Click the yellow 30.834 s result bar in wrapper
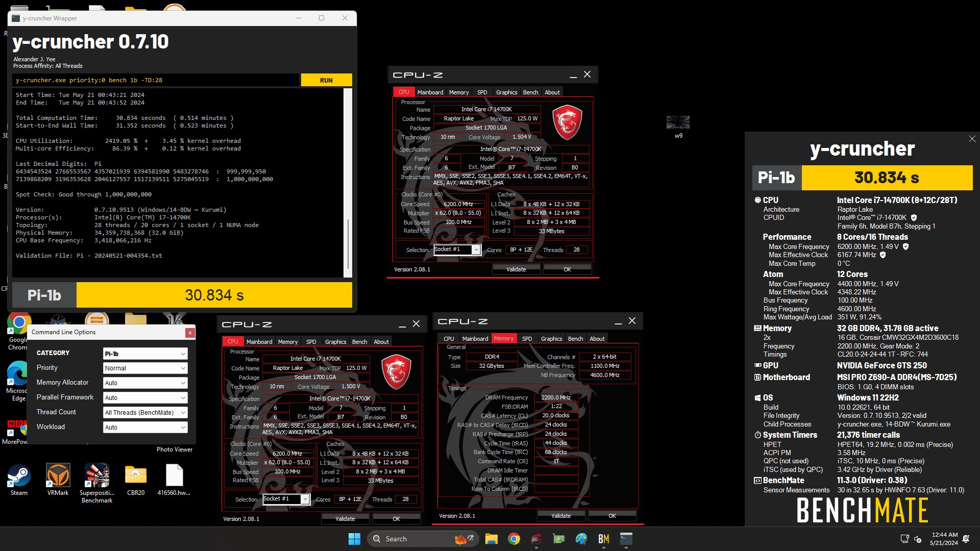 coord(214,295)
